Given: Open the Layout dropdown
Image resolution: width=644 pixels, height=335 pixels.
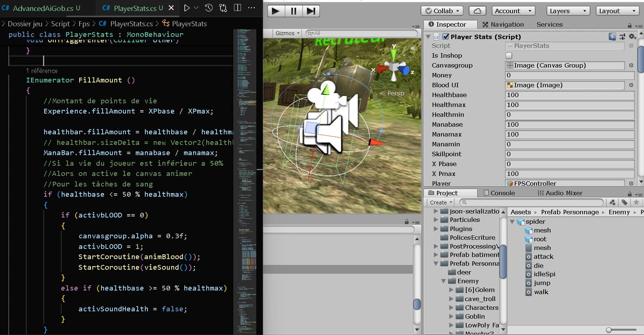Looking at the screenshot, I should pyautogui.click(x=618, y=11).
